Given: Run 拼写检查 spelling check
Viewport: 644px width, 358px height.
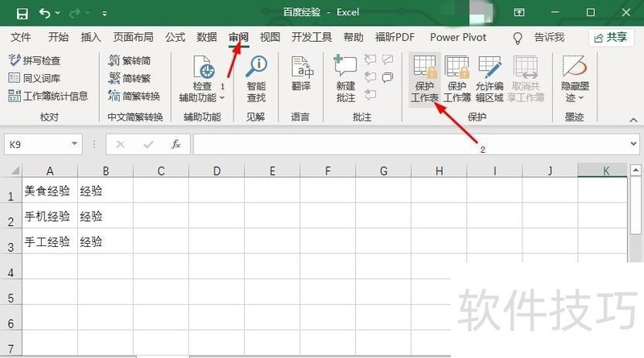Looking at the screenshot, I should [35, 60].
